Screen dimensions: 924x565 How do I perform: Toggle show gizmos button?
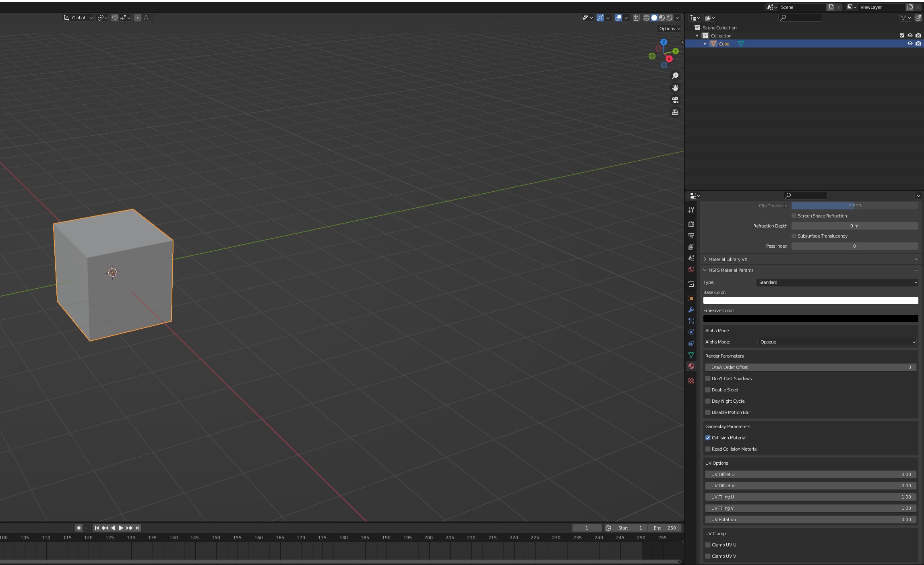pyautogui.click(x=600, y=18)
